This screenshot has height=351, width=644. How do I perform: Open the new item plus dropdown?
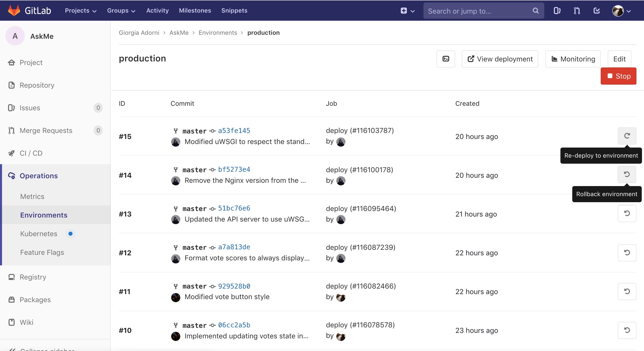coord(407,11)
